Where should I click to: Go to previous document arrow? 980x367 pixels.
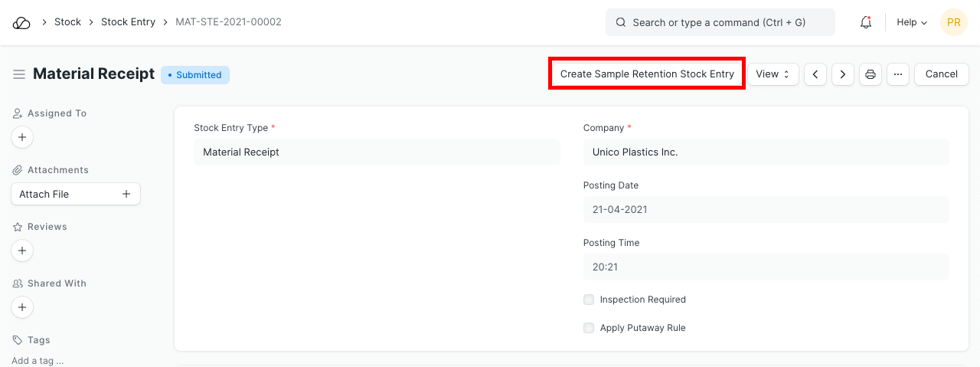815,74
